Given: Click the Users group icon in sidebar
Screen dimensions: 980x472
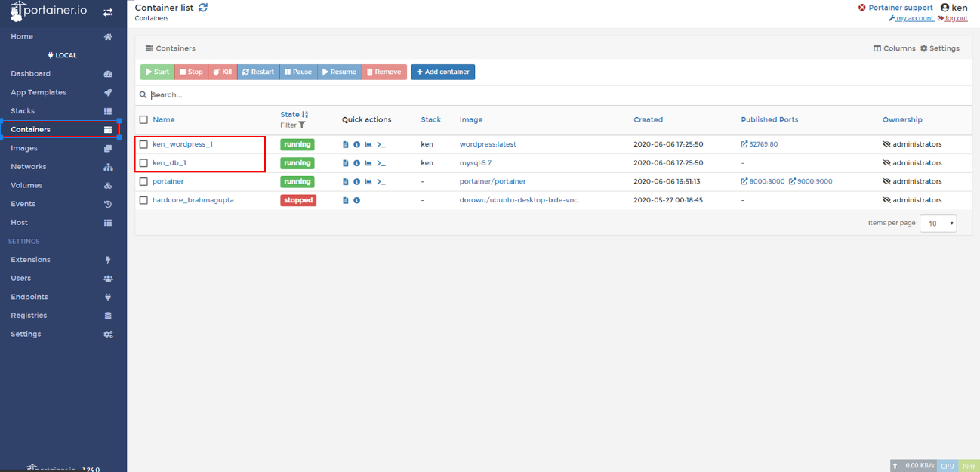Looking at the screenshot, I should click(108, 279).
